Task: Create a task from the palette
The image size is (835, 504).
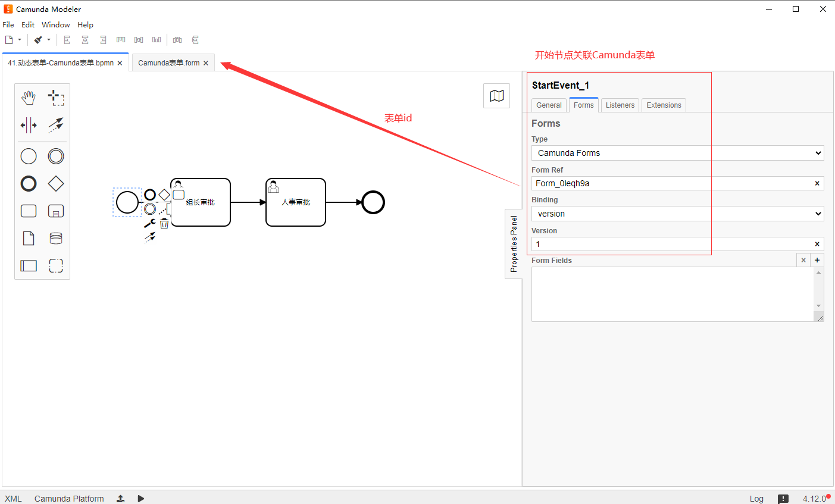Action: coord(29,211)
